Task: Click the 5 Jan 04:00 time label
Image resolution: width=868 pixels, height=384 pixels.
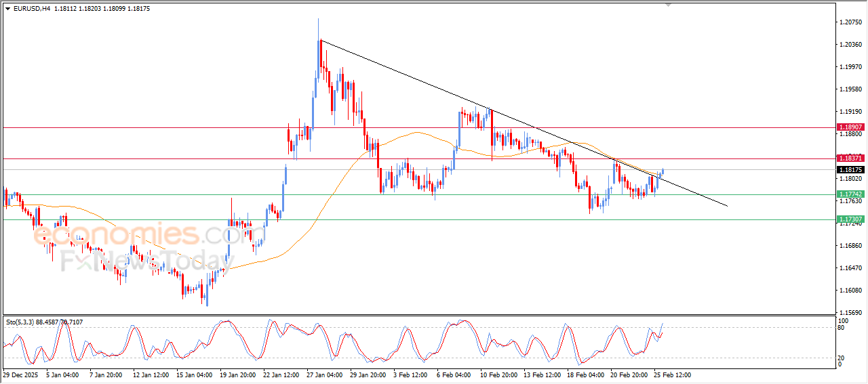Action: (x=63, y=375)
